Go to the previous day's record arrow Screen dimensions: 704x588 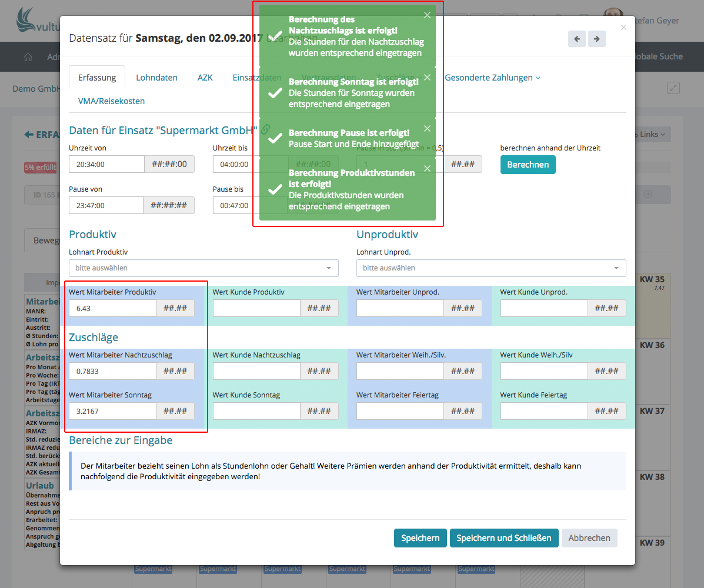tap(576, 39)
